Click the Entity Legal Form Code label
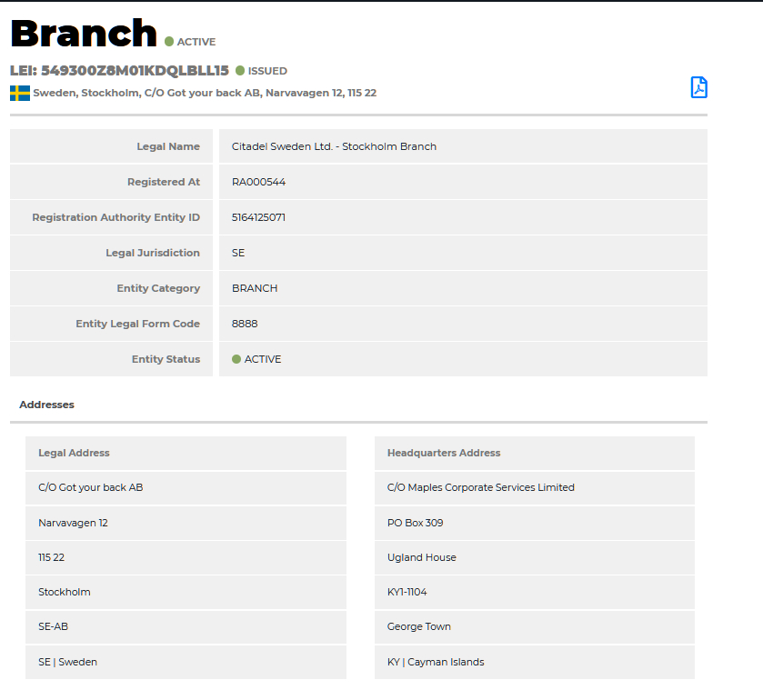763x700 pixels. coord(137,324)
